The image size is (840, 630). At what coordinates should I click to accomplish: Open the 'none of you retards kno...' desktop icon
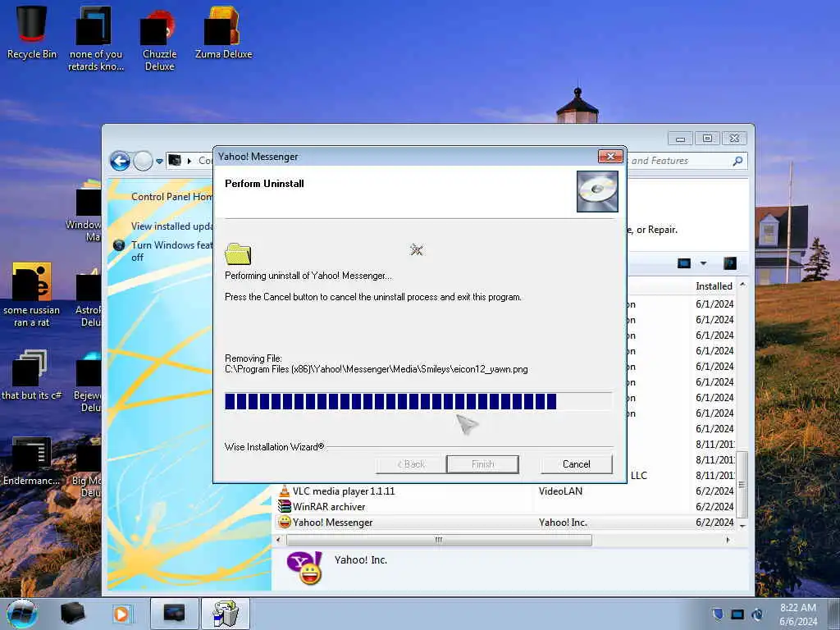point(96,40)
